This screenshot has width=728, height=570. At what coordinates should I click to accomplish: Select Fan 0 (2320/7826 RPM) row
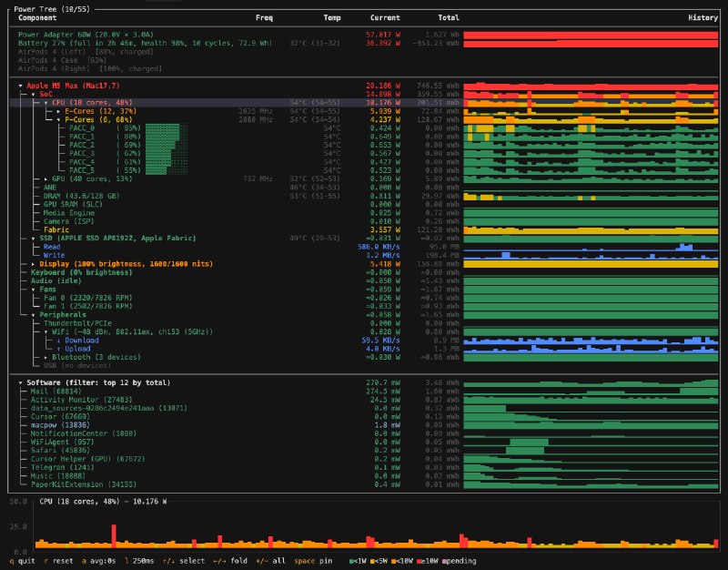point(364,298)
